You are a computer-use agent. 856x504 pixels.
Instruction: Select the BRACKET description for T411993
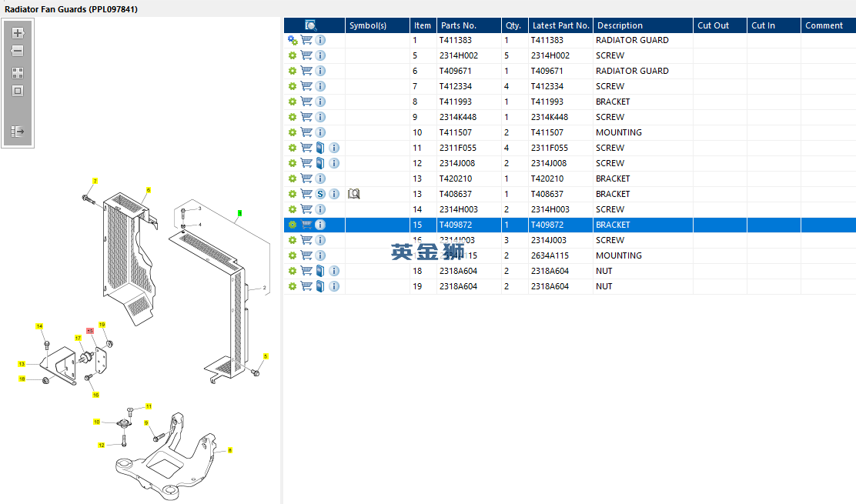(613, 102)
